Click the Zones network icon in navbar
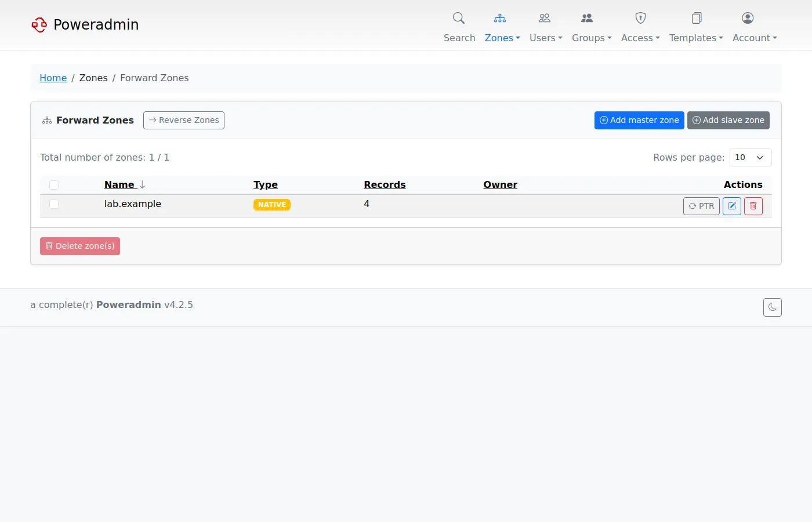Viewport: 812px width, 522px height. pyautogui.click(x=500, y=18)
